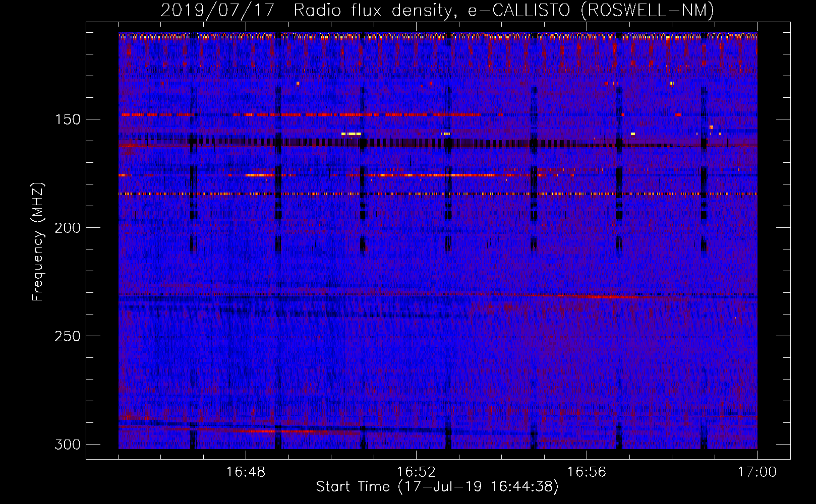Click the continuous dotted line near 185 MHz
816x504 pixels.
pos(437,194)
